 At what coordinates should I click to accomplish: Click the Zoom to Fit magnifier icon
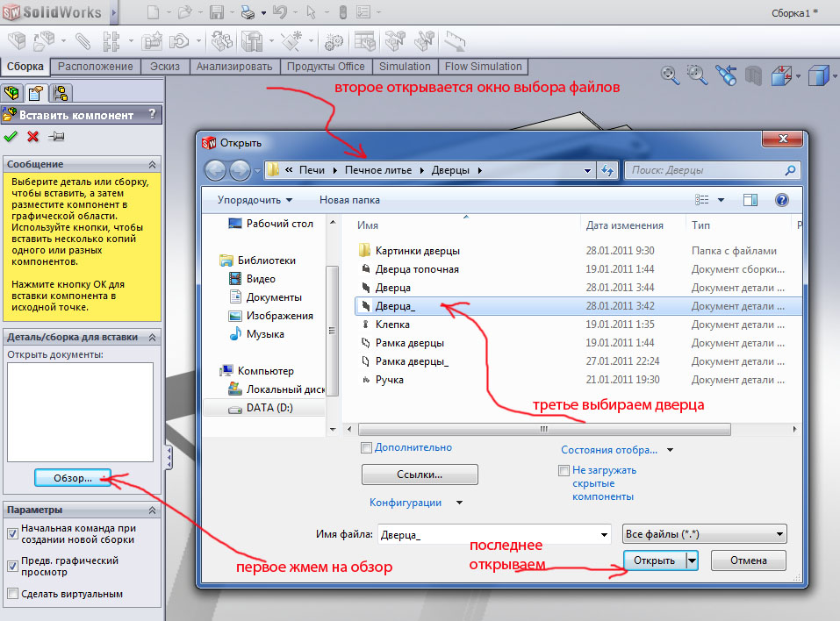pos(670,75)
